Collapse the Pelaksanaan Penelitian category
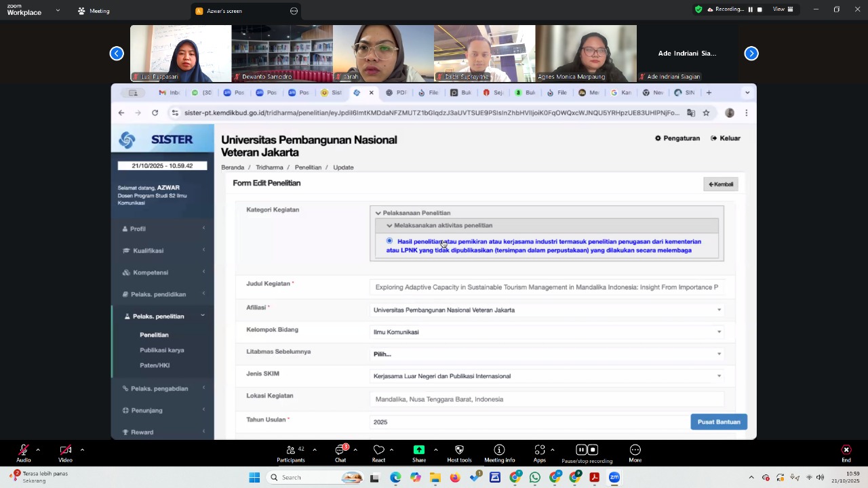This screenshot has height=488, width=868. point(378,213)
